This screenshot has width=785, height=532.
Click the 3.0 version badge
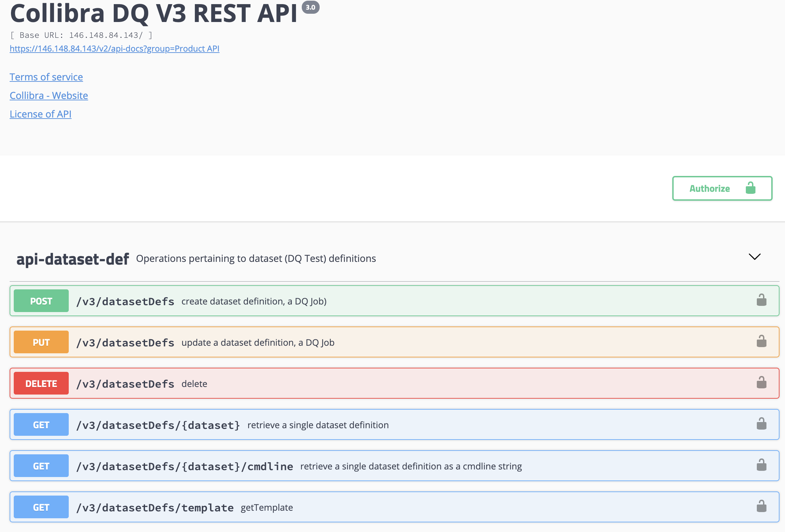point(311,7)
